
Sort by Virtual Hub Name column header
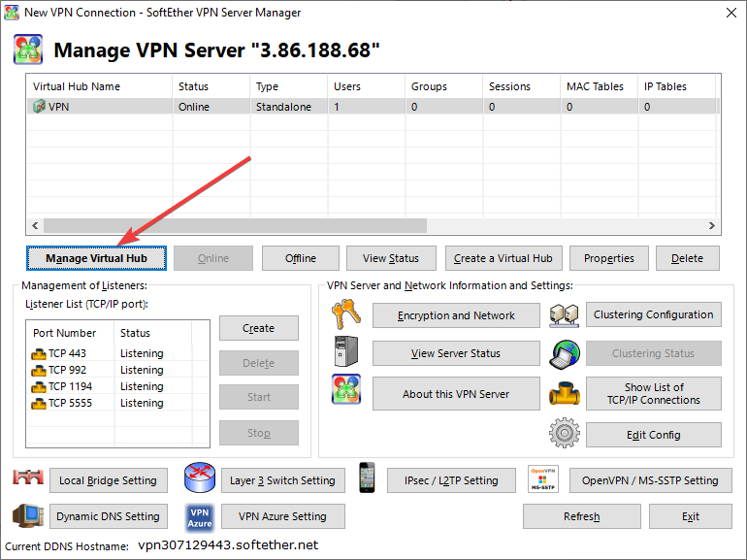click(x=99, y=86)
